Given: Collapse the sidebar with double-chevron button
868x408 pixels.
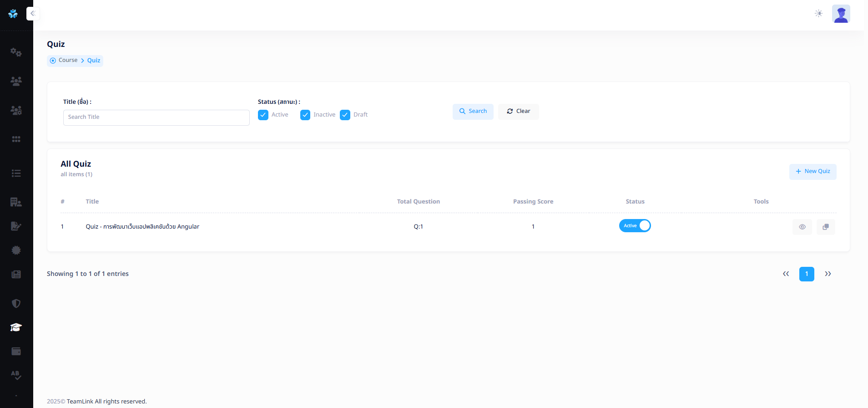Looking at the screenshot, I should coord(33,14).
